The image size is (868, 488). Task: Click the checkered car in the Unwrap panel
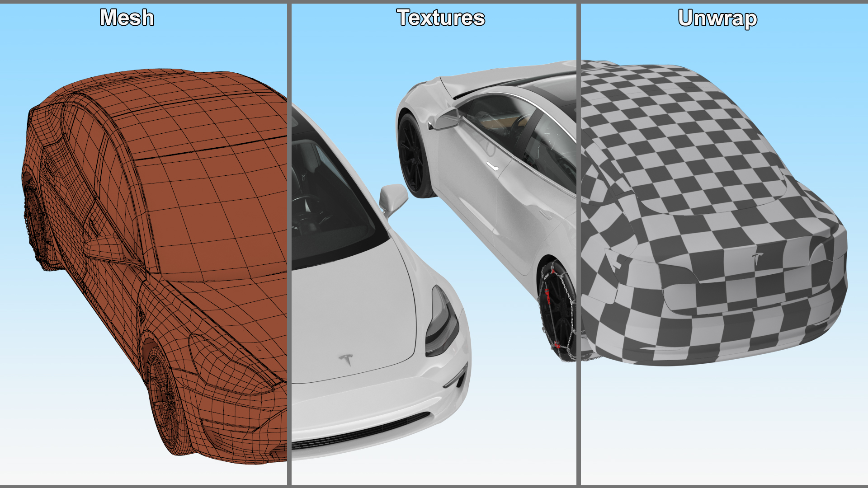tap(714, 212)
